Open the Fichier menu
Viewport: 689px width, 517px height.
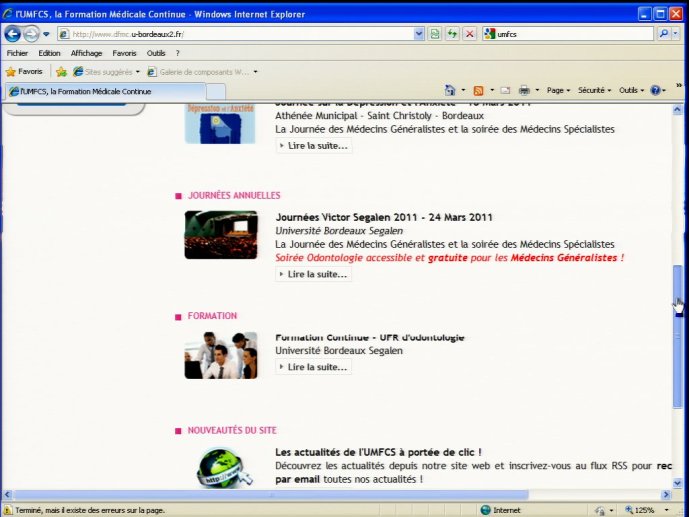tap(17, 53)
